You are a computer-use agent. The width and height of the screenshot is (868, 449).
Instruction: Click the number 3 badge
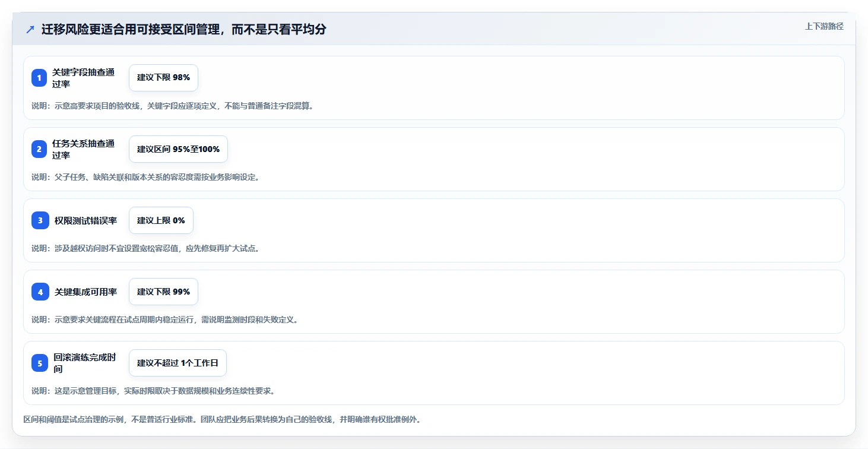coord(40,220)
